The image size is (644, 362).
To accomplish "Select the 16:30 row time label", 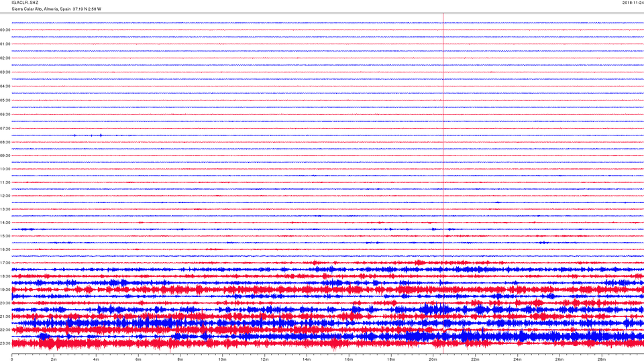I will [x=5, y=249].
